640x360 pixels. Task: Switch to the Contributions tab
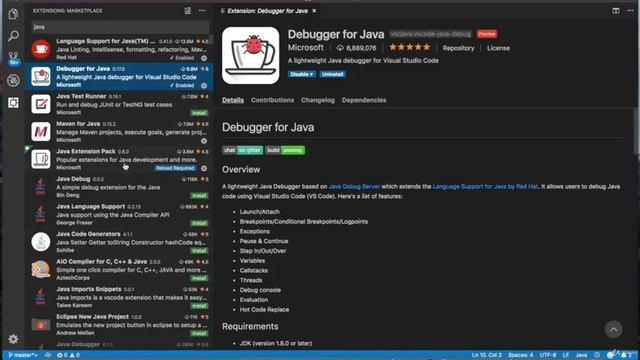pyautogui.click(x=272, y=100)
